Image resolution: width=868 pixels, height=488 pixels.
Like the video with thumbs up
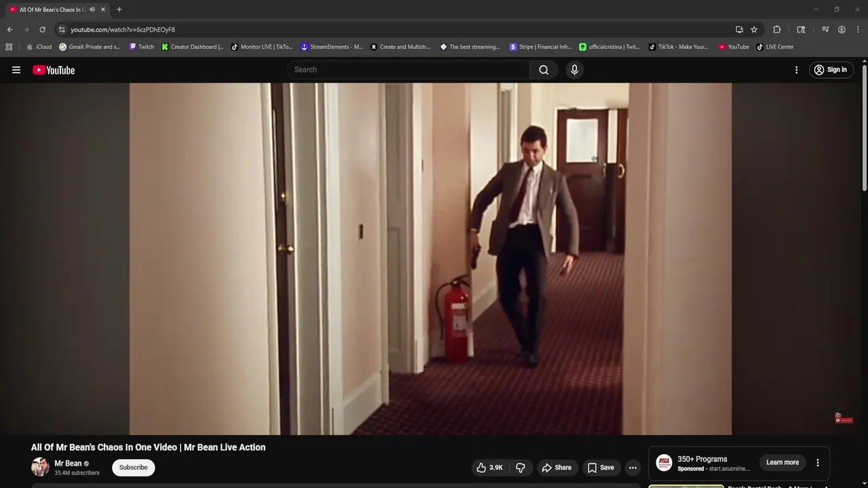[490, 468]
